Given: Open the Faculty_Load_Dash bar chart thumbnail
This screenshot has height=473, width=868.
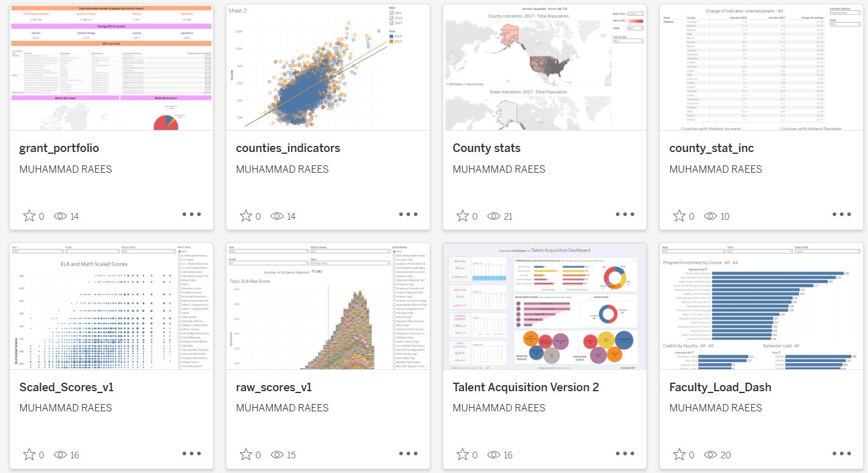Looking at the screenshot, I should 761,306.
